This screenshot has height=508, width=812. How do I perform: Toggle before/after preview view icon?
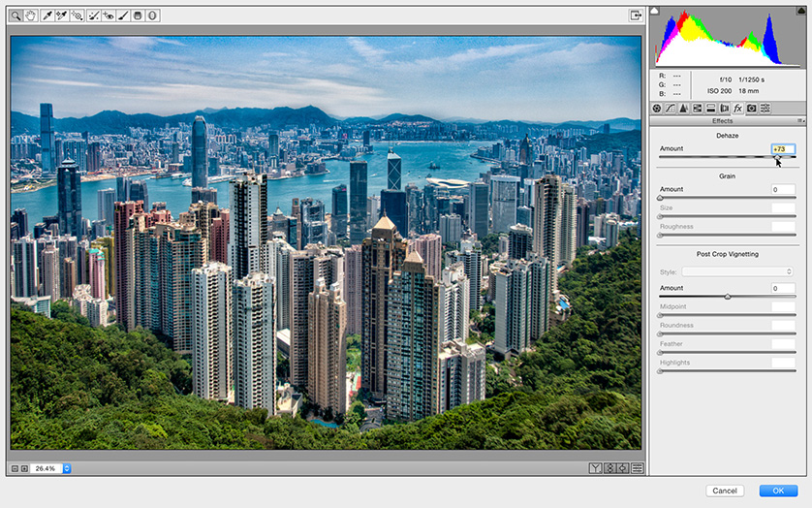pos(595,468)
